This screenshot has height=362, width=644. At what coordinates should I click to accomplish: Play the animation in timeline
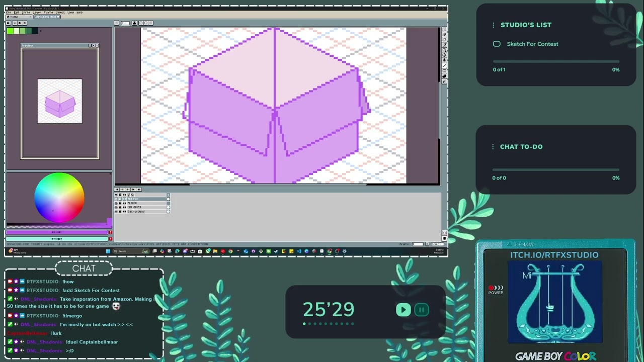(x=128, y=190)
